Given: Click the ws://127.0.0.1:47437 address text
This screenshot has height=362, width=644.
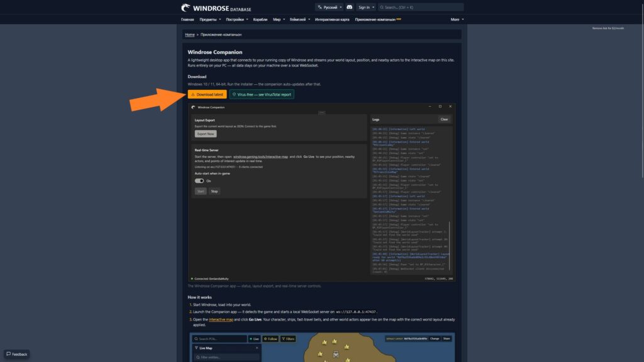Looking at the screenshot, I should pos(356,312).
